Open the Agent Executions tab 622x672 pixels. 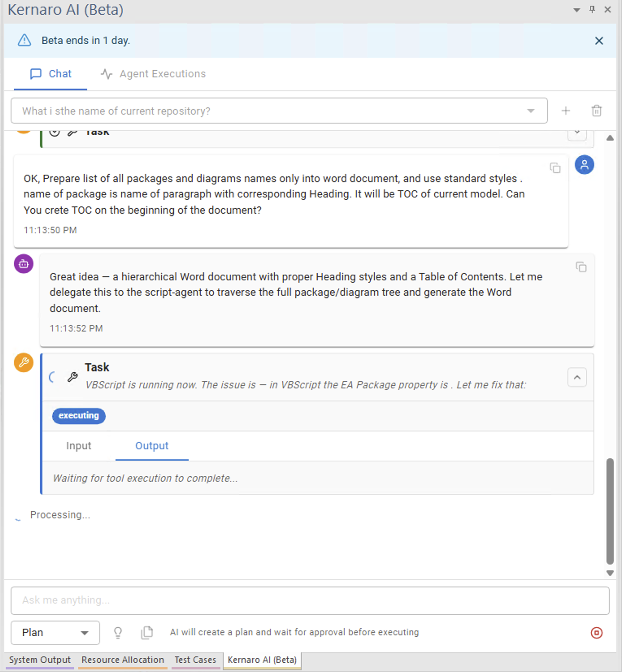coord(153,74)
